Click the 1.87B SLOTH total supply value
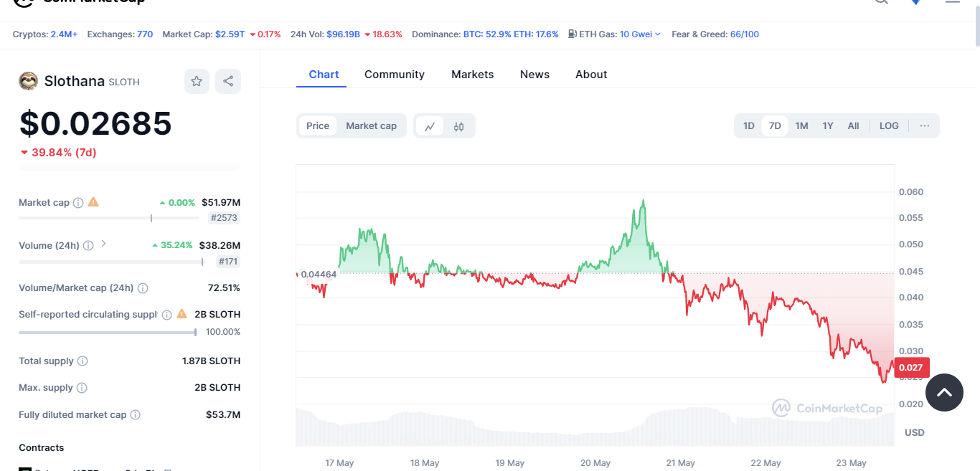The image size is (980, 471). tap(211, 361)
